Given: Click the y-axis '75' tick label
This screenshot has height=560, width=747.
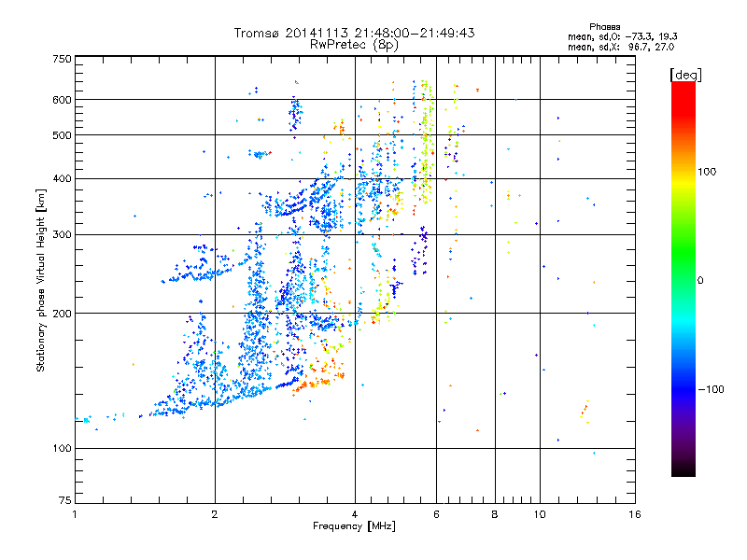Looking at the screenshot, I should (x=65, y=500).
